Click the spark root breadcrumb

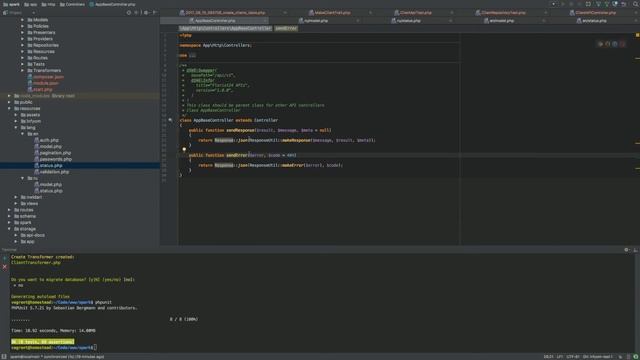pyautogui.click(x=11, y=4)
